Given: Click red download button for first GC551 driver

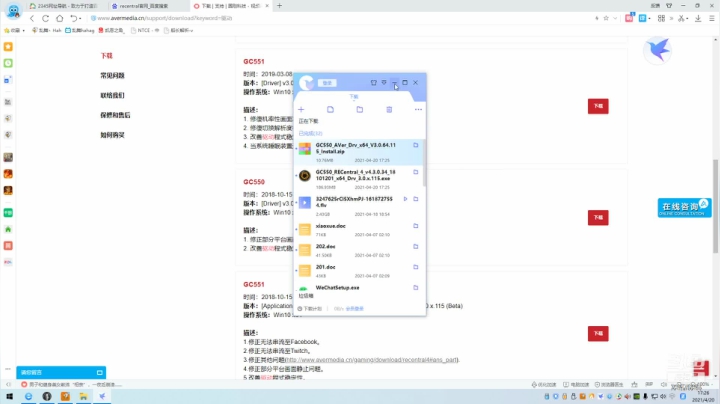Looking at the screenshot, I should pyautogui.click(x=598, y=106).
